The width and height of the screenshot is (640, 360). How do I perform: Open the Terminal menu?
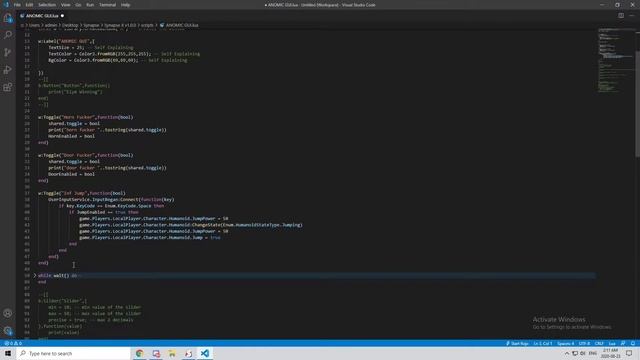pyautogui.click(x=108, y=5)
